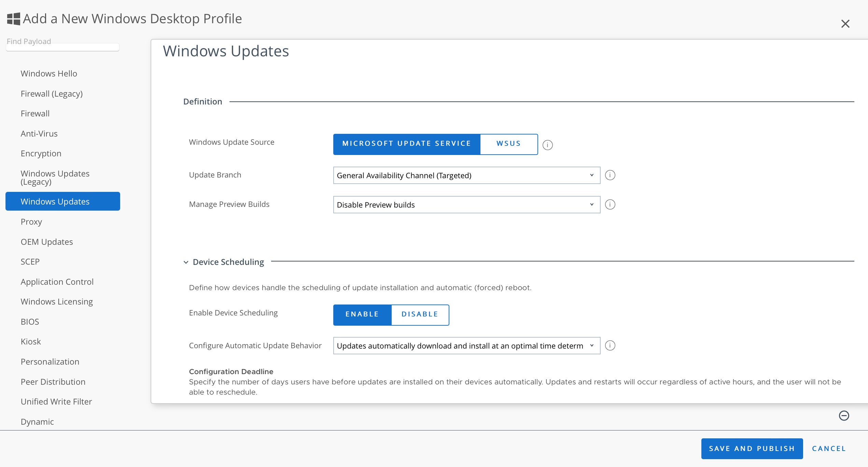Open Configure Automatic Update Behavior dropdown
The width and height of the screenshot is (868, 467).
click(x=466, y=346)
